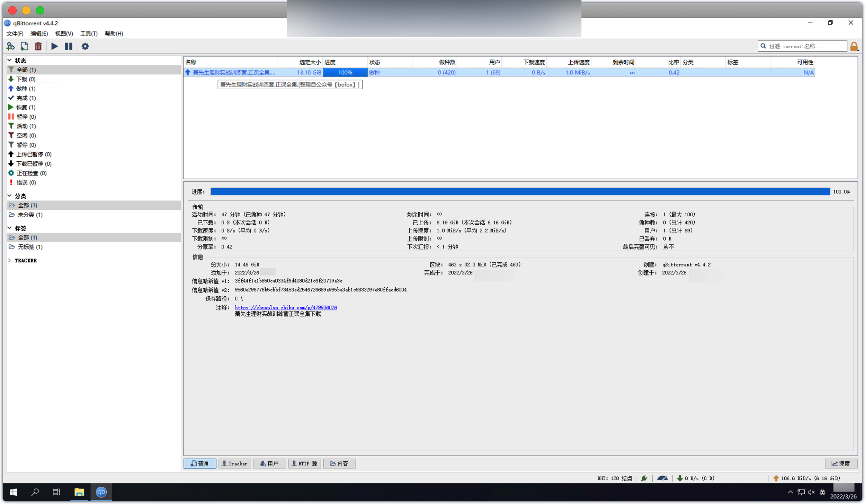Select the 做种 (1) status filter
This screenshot has width=865, height=504.
(x=94, y=88)
